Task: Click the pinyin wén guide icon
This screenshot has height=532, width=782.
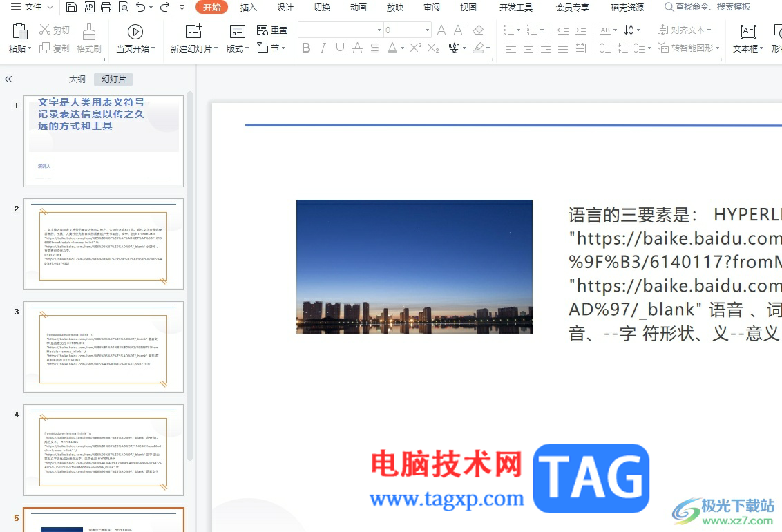Action: (x=454, y=48)
